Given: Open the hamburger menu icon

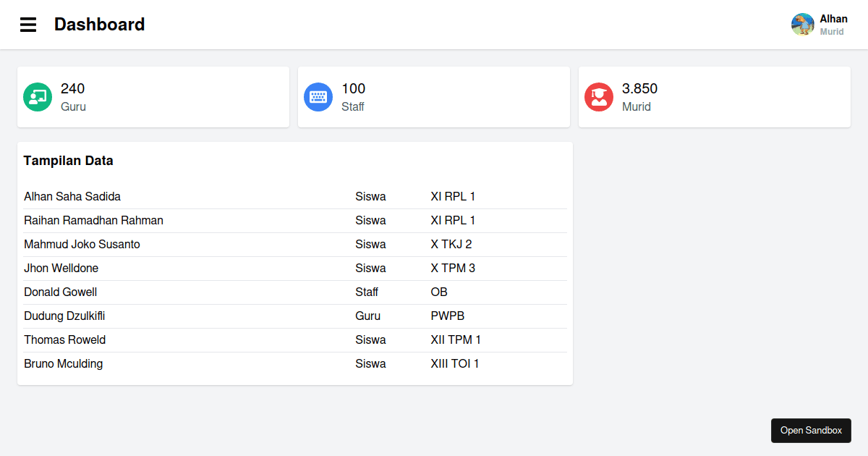Looking at the screenshot, I should click(x=28, y=25).
